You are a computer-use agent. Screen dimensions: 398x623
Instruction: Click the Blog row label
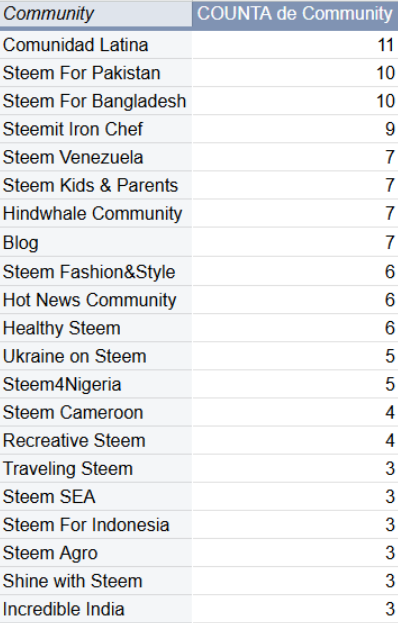96,242
